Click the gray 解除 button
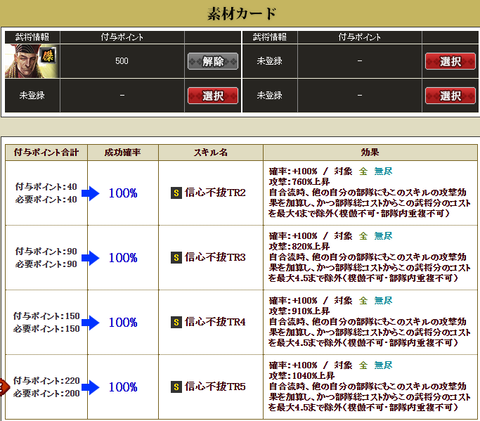This screenshot has width=480, height=421. 213,61
